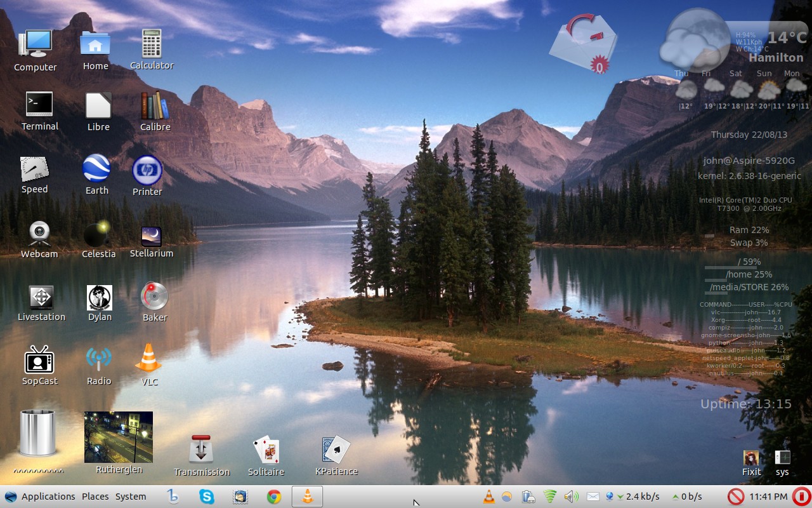Click the Wi-Fi network tray icon
812x508 pixels.
point(550,497)
